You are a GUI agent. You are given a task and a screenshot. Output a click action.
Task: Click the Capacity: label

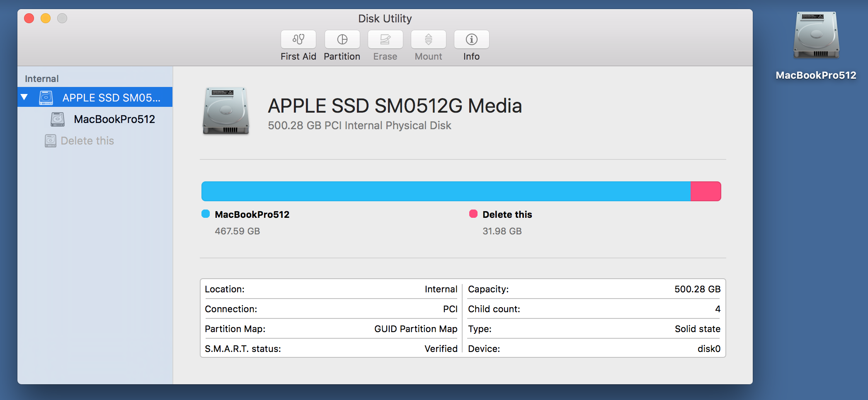point(488,289)
